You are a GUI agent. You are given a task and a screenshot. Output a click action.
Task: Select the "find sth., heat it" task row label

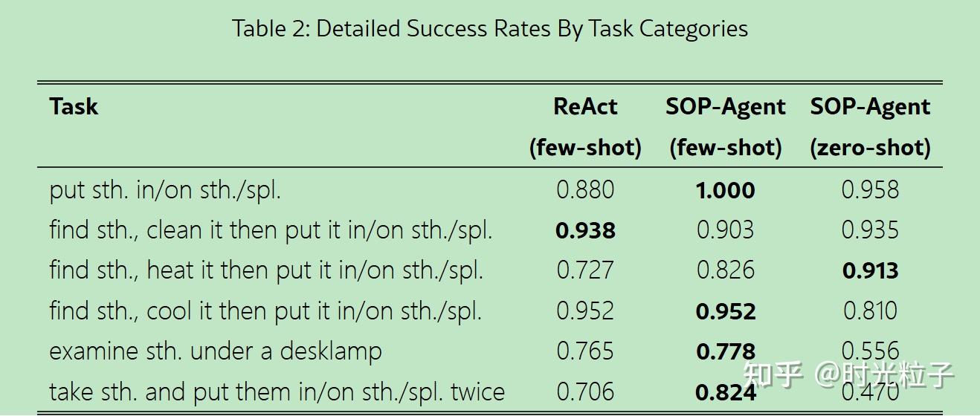pos(266,270)
